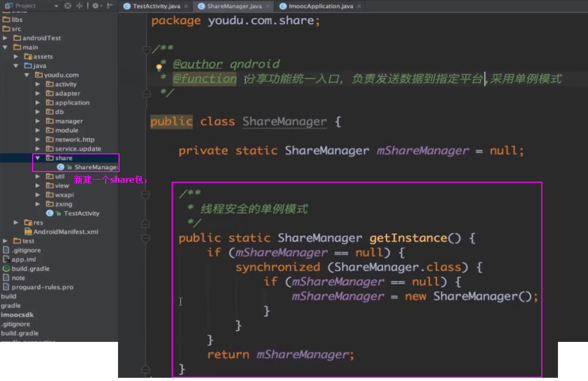
Task: Switch to the TestActivity.java tab
Action: [x=156, y=6]
